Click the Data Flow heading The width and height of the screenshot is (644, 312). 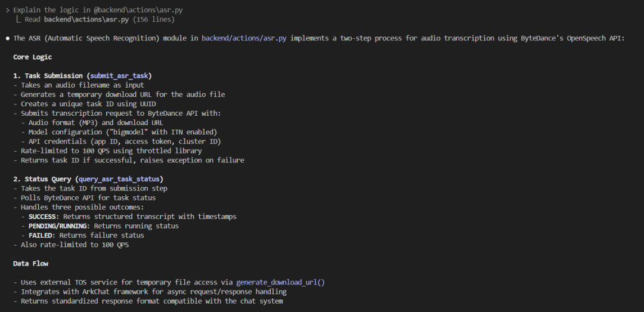pos(31,264)
